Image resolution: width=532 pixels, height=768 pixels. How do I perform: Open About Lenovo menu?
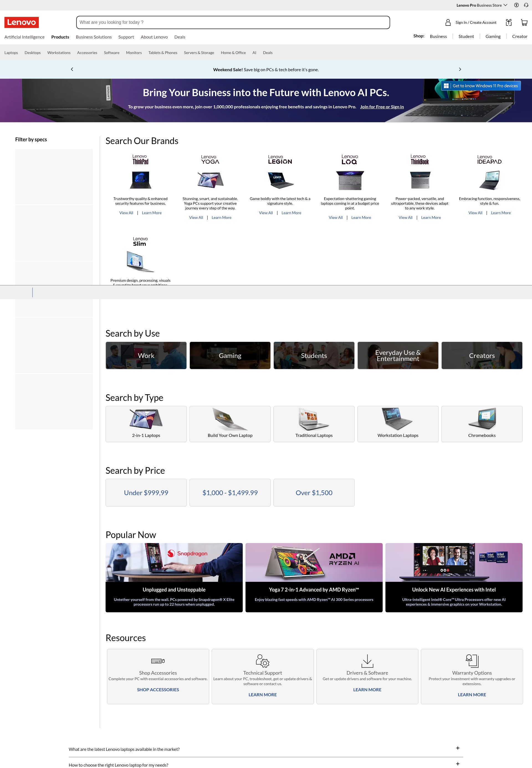[x=154, y=37]
